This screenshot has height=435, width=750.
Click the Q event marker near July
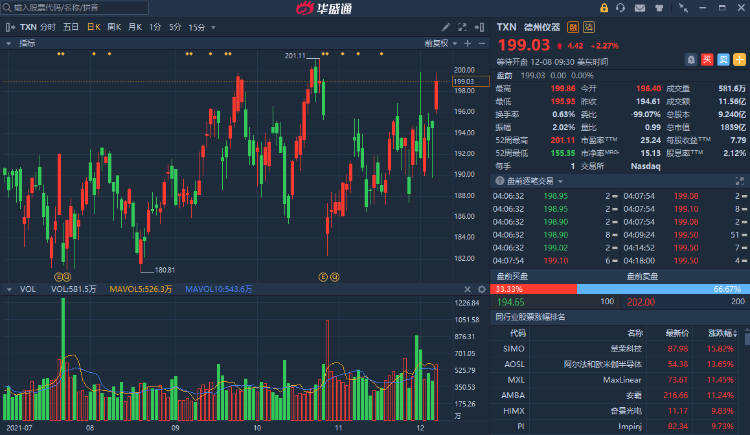click(66, 277)
